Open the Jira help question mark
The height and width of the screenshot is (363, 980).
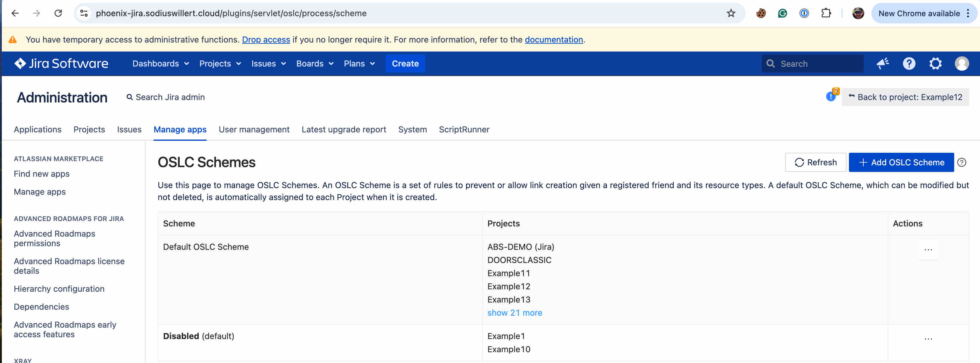click(x=909, y=63)
